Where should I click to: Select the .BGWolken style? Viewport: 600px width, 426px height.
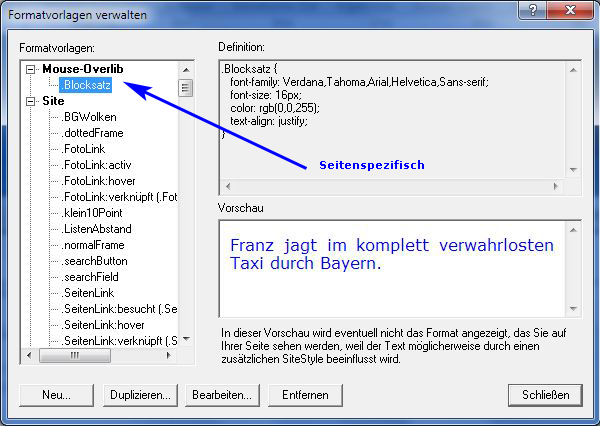(x=89, y=117)
